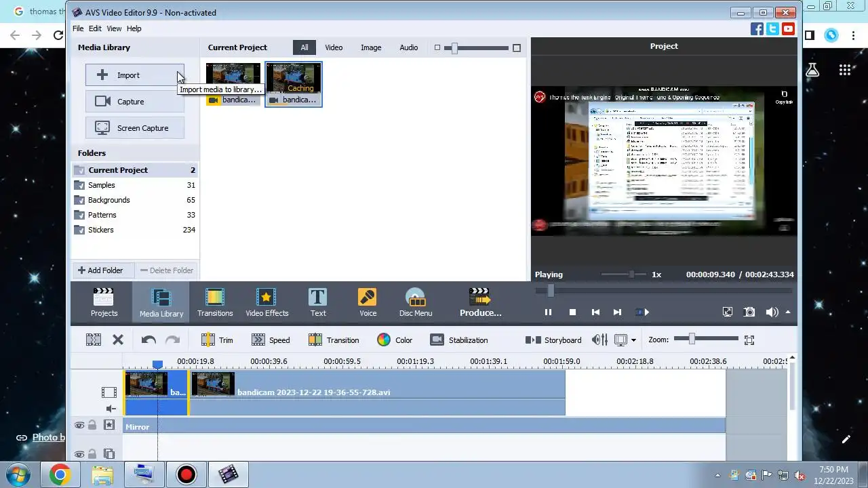Filter media by Video tab
The width and height of the screenshot is (868, 488).
pos(334,47)
